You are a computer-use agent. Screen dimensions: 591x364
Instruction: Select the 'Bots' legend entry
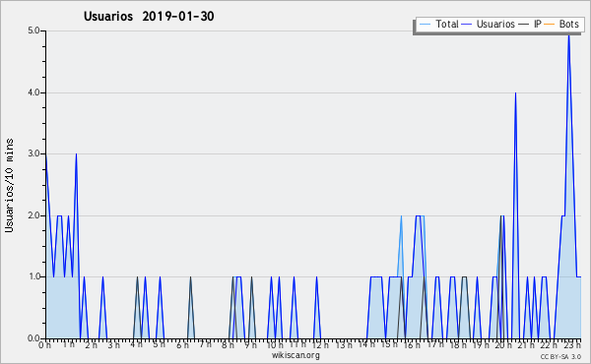(x=568, y=24)
